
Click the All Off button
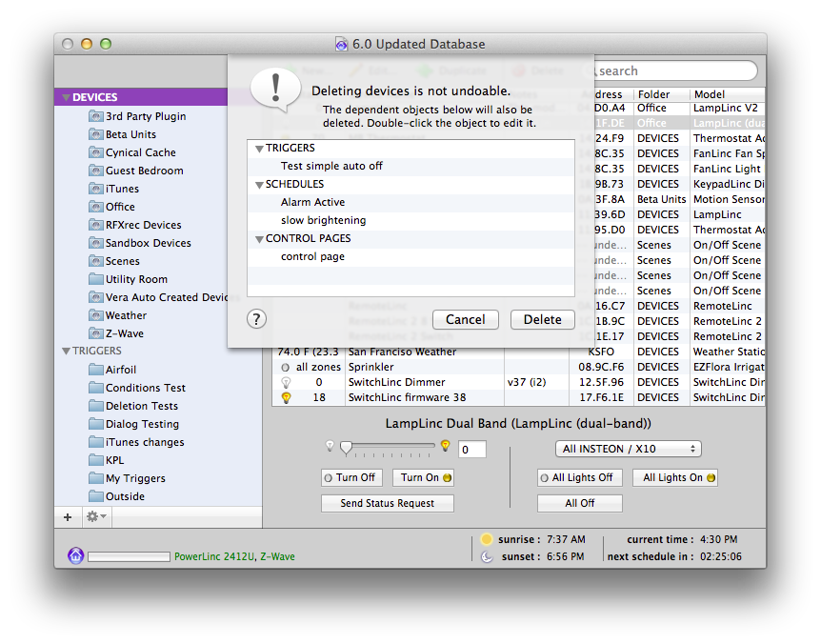pyautogui.click(x=580, y=503)
